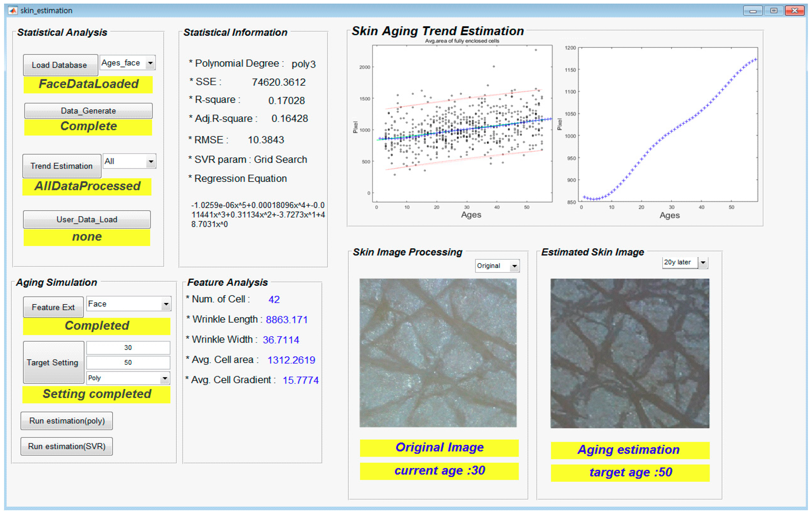Click the Target Setting button

53,362
